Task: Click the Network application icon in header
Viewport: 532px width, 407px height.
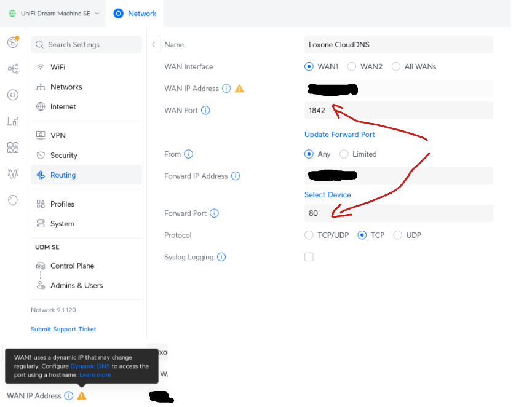Action: 119,14
